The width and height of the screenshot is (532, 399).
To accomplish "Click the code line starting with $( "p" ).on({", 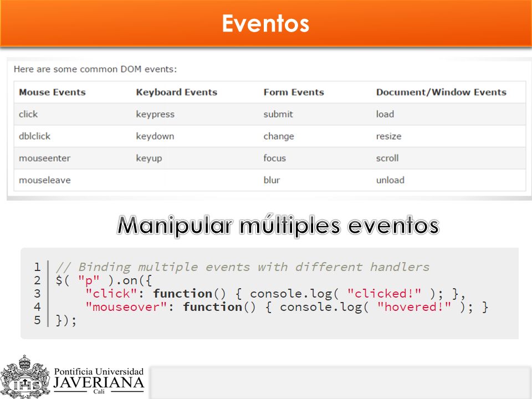I will tap(104, 280).
